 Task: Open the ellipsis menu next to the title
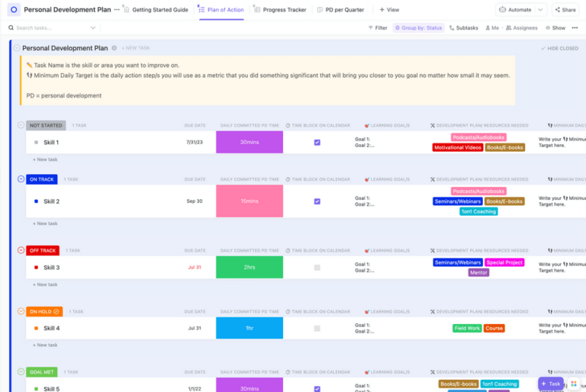point(117,10)
